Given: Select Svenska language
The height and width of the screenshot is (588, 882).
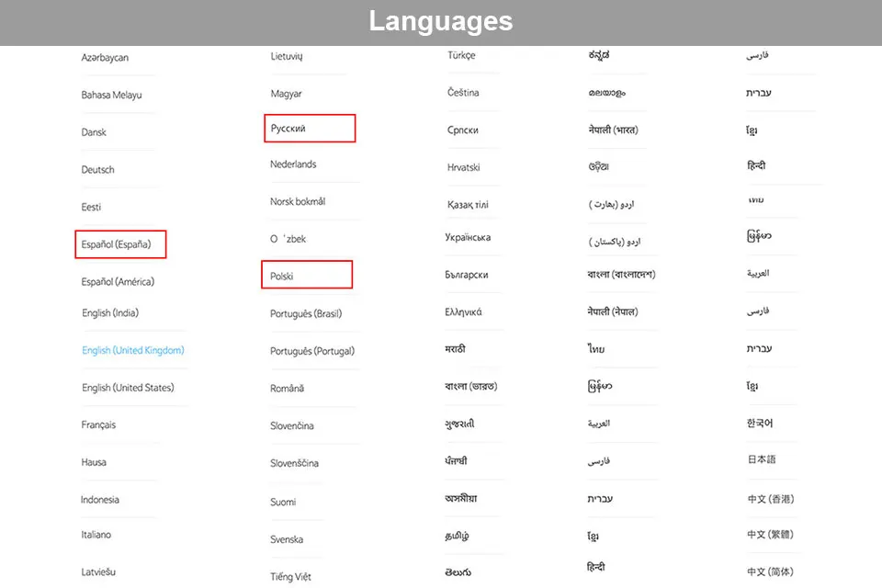Looking at the screenshot, I should 287,539.
